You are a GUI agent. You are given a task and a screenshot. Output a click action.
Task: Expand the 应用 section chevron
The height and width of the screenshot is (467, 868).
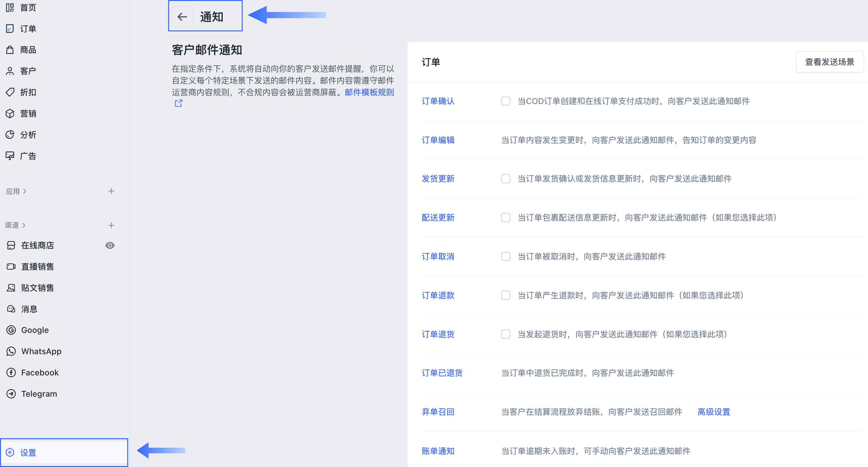[x=25, y=191]
